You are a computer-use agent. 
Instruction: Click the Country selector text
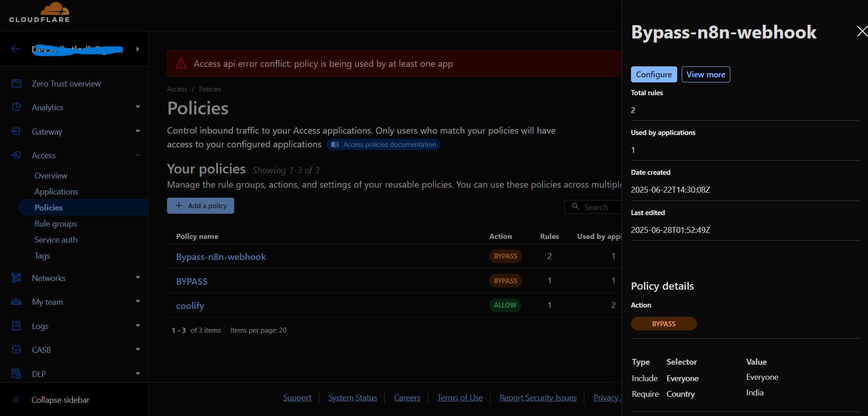tap(680, 394)
